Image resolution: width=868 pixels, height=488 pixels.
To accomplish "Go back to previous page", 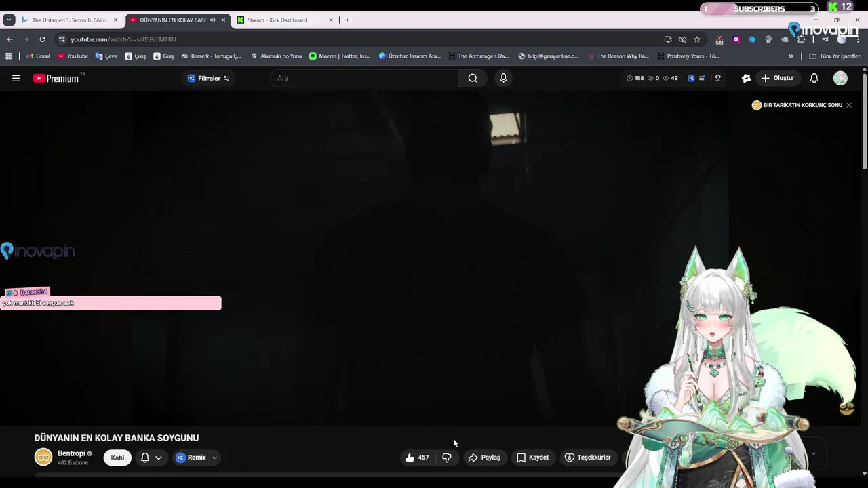I will pos(9,39).
